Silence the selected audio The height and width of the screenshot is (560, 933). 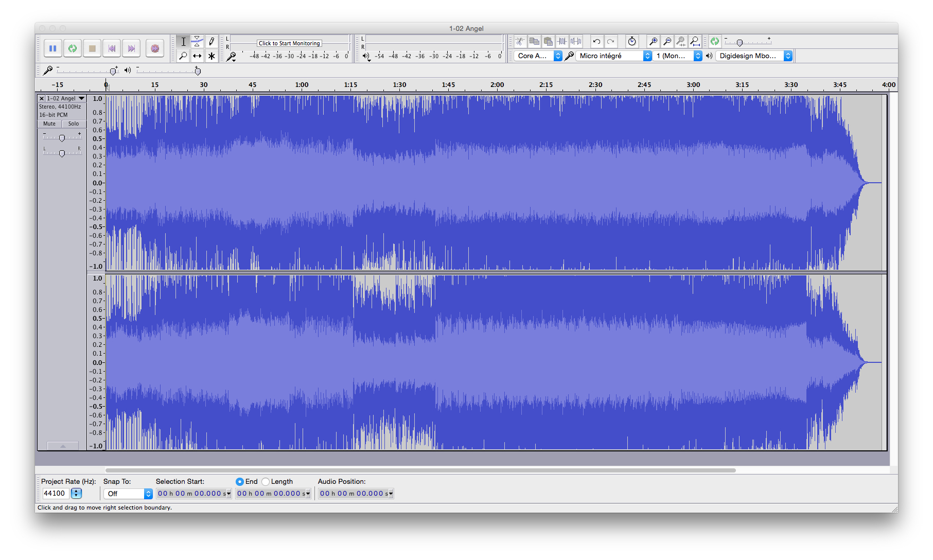[575, 41]
